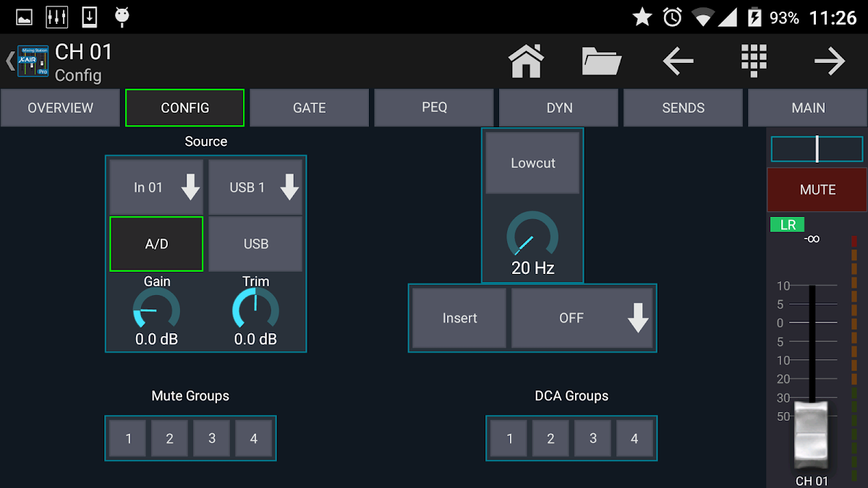Enable the Lowcut filter

(x=532, y=163)
